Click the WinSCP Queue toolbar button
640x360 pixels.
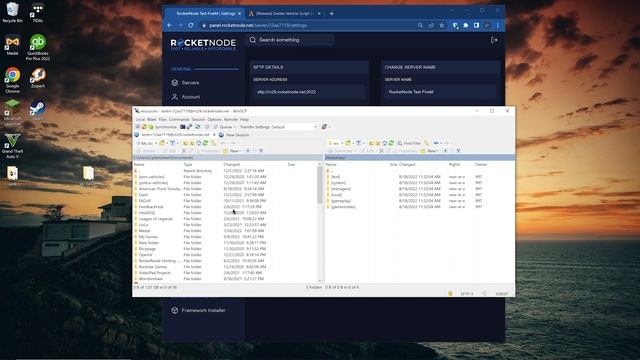pos(224,127)
